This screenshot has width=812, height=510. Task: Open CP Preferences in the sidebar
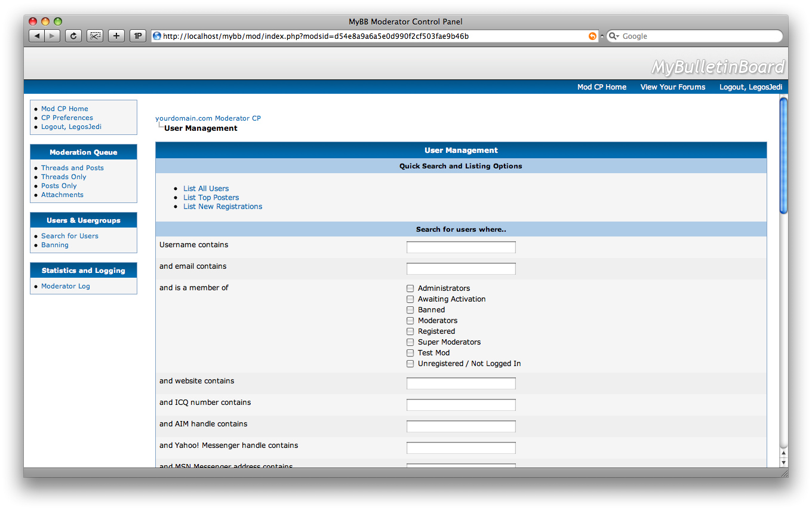[x=67, y=118]
